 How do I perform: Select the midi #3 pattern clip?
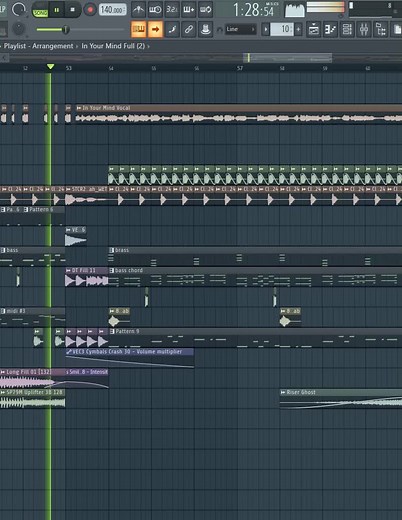pyautogui.click(x=33, y=318)
